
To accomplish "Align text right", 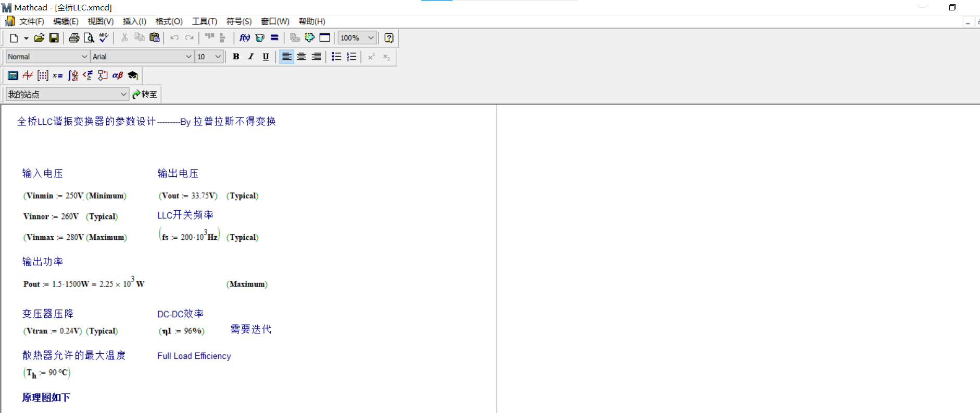I will [316, 57].
